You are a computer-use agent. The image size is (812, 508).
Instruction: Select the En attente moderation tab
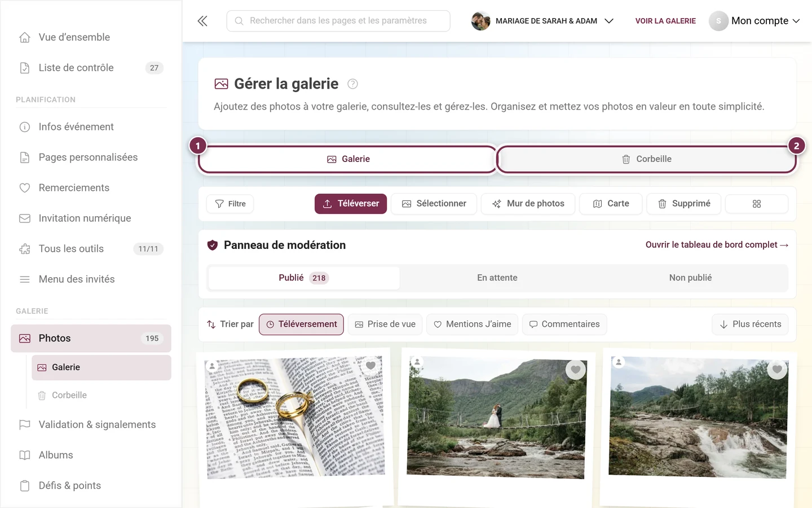click(x=497, y=278)
